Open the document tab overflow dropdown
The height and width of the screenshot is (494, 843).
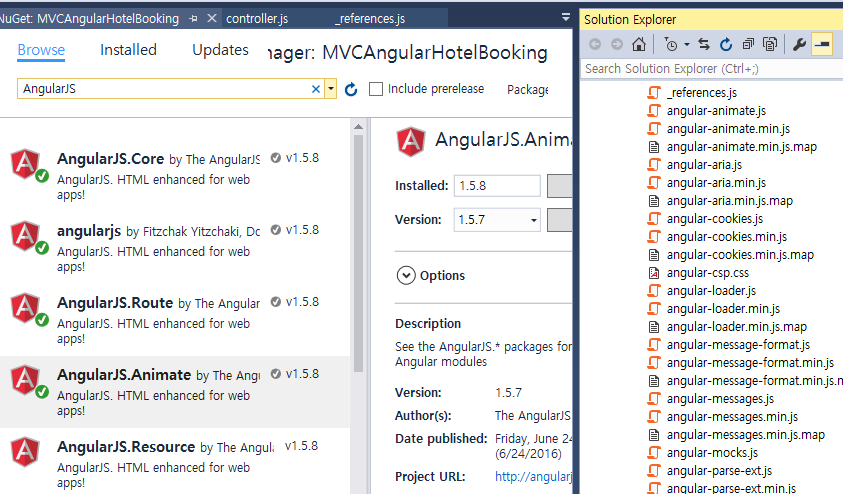(x=566, y=17)
